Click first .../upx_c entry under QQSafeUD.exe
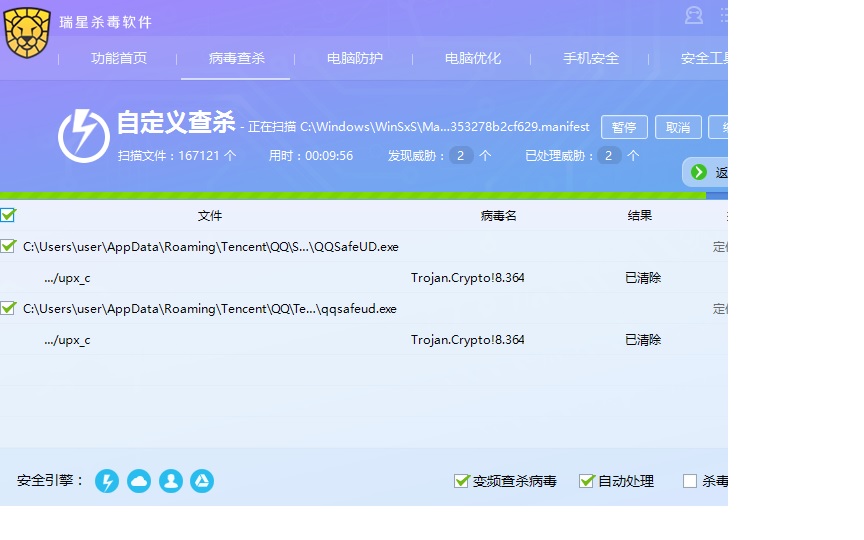864x540 pixels. [x=67, y=278]
